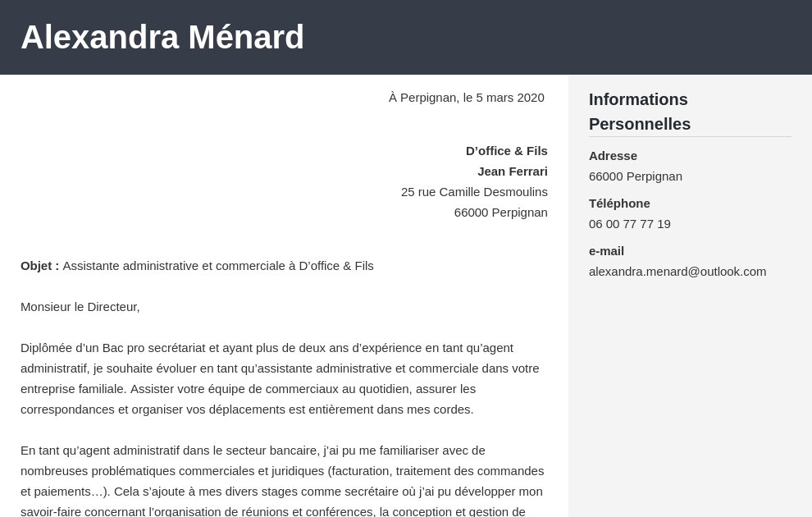Click the bold Objet : label
The width and height of the screenshot is (812, 517).
40,266
